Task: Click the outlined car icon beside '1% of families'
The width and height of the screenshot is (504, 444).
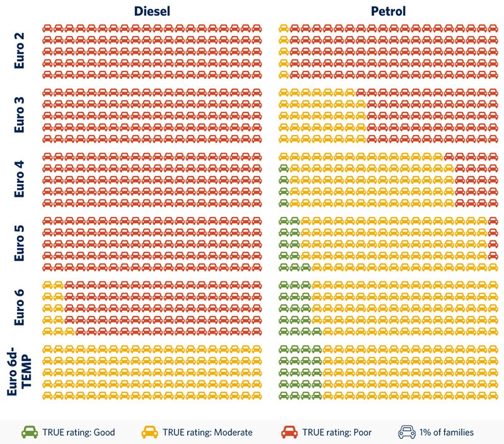Action: click(407, 433)
